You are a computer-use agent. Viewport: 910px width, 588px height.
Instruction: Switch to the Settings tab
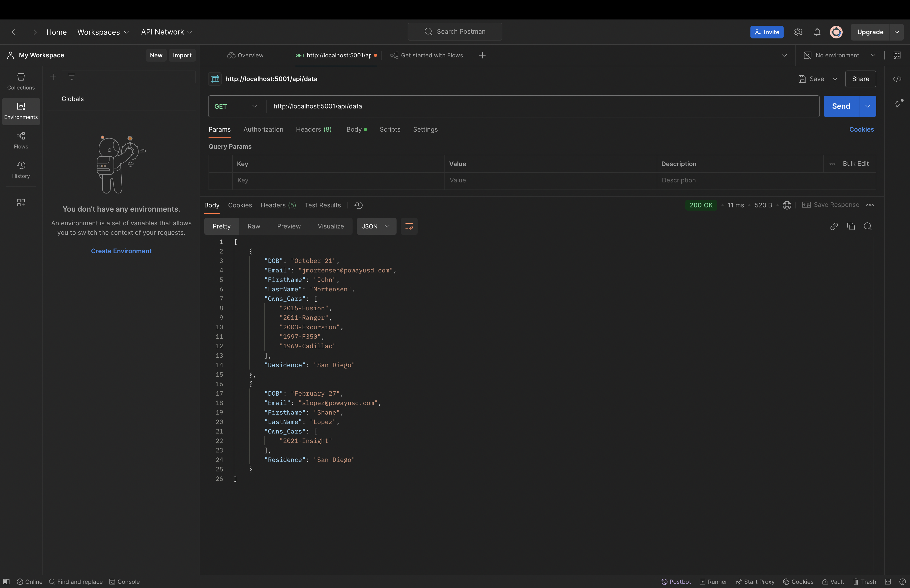click(425, 129)
